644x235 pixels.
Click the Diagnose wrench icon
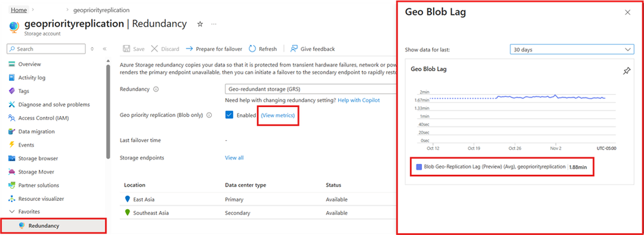[x=12, y=105]
